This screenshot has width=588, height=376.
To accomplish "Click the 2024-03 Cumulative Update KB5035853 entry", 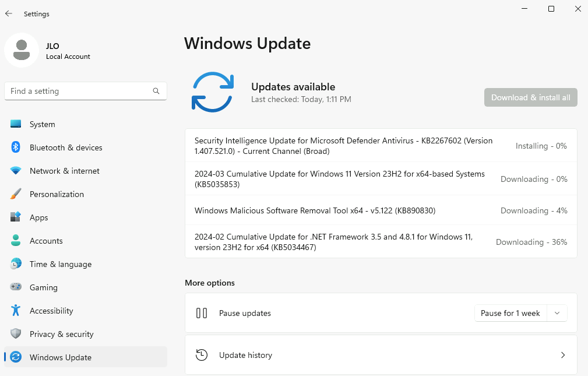I will (x=381, y=178).
